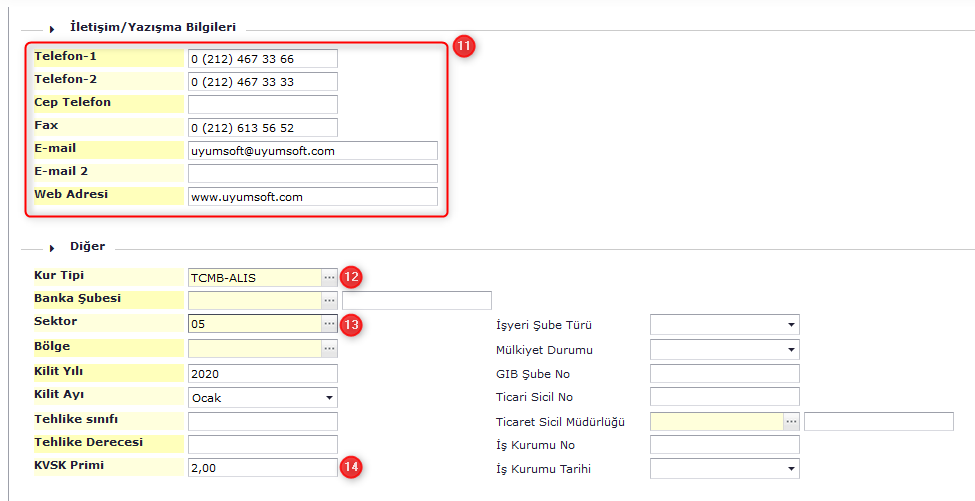The image size is (975, 501).
Task: Select the Web Adresi input field
Action: click(312, 197)
